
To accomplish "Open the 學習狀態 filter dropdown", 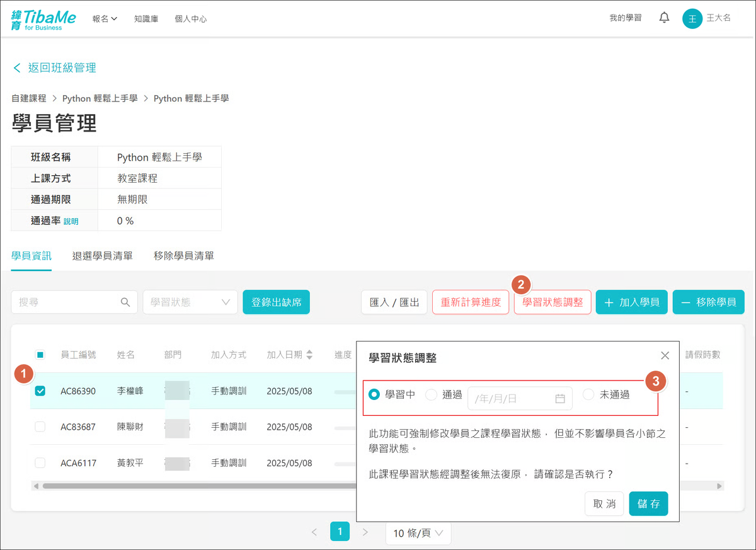I will 190,302.
